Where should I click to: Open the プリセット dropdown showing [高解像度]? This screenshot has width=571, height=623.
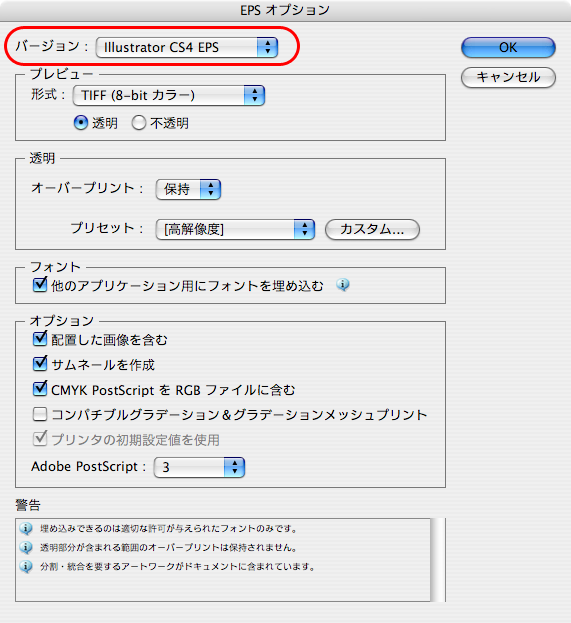[235, 229]
